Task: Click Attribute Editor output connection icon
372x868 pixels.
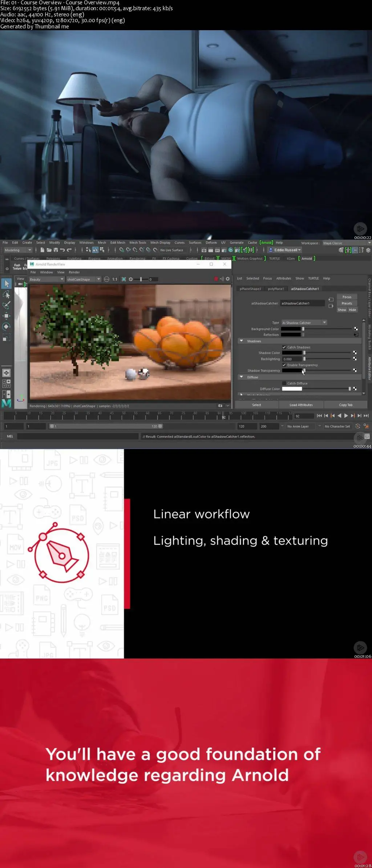Action: pos(331,306)
